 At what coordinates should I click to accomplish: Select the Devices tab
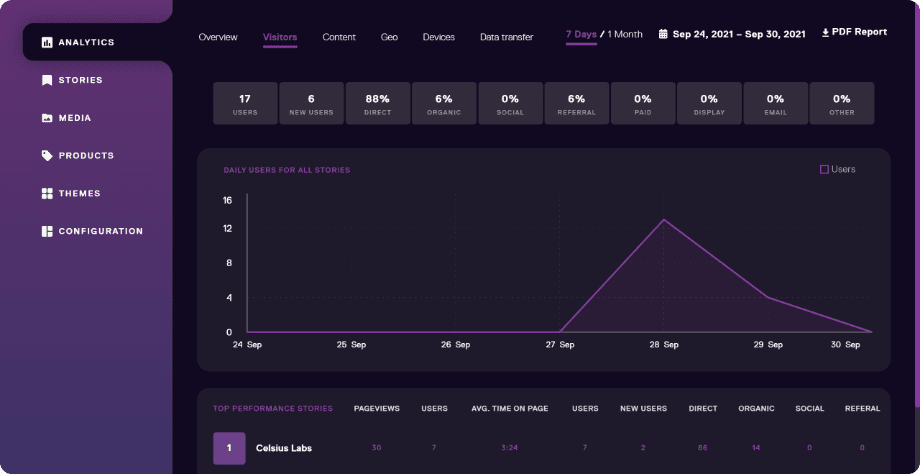[438, 37]
